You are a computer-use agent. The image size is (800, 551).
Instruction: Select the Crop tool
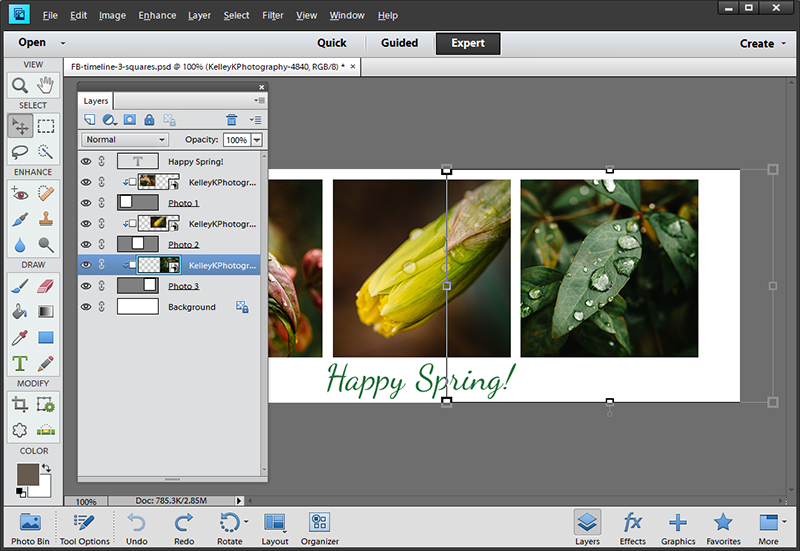pos(20,405)
